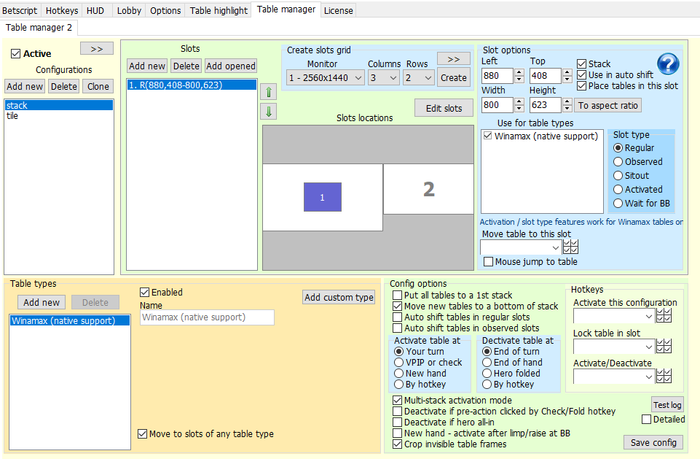
Task: Open the Lobby tab
Action: (129, 10)
